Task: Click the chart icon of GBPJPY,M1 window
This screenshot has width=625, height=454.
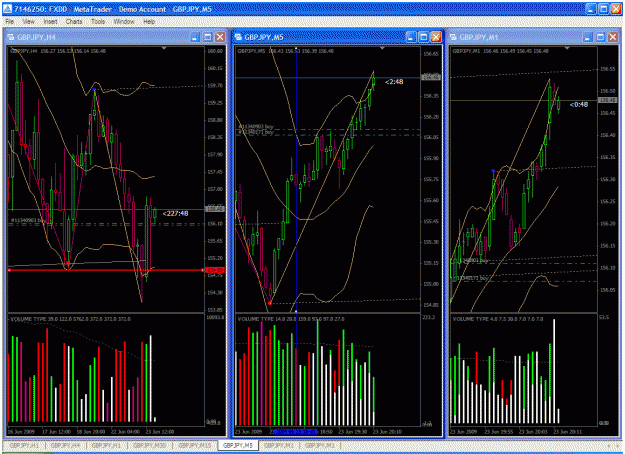Action: point(453,37)
